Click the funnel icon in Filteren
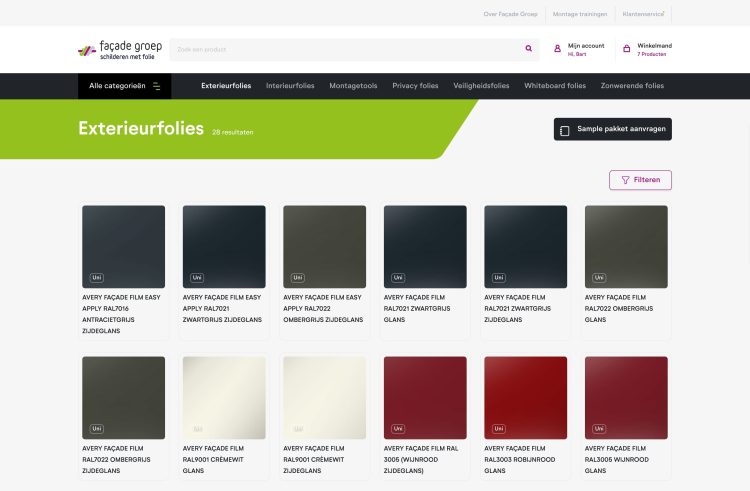The width and height of the screenshot is (750, 491). click(625, 180)
